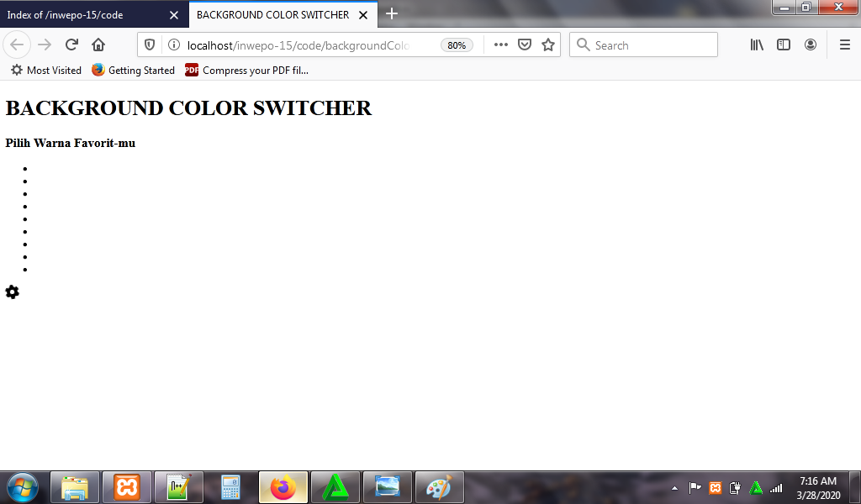Select the BACKGROUND COLOR SWITCHER tab

click(x=283, y=15)
